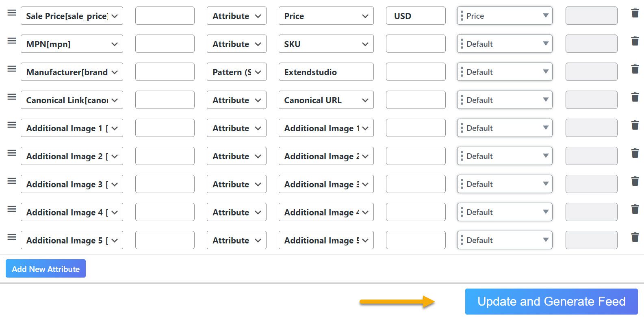644x317 pixels.
Task: Open the Price output filter select
Action: click(x=505, y=16)
